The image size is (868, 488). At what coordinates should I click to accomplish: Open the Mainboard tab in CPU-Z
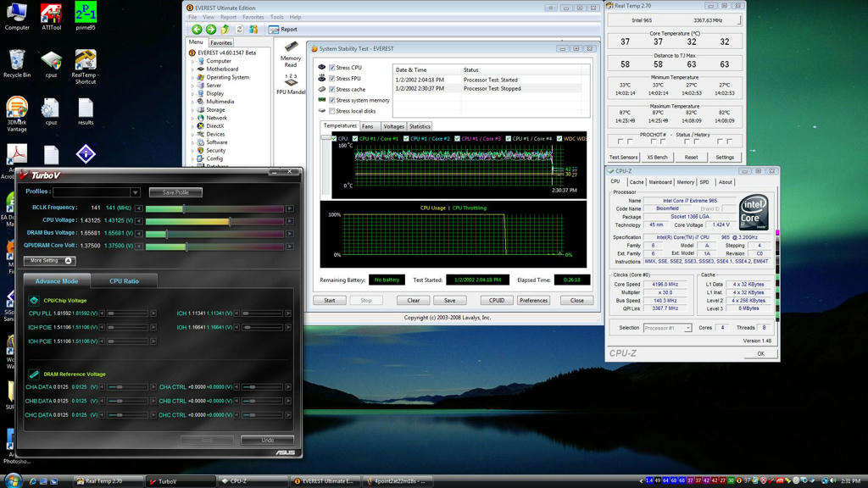point(660,182)
